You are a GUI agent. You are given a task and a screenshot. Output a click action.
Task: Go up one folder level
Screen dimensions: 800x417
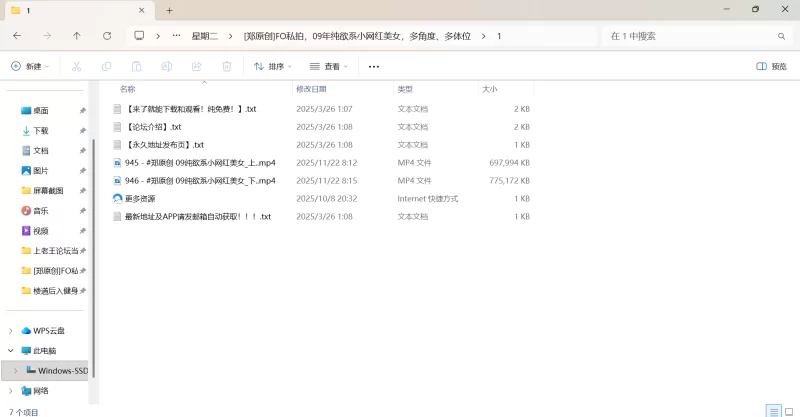[77, 36]
